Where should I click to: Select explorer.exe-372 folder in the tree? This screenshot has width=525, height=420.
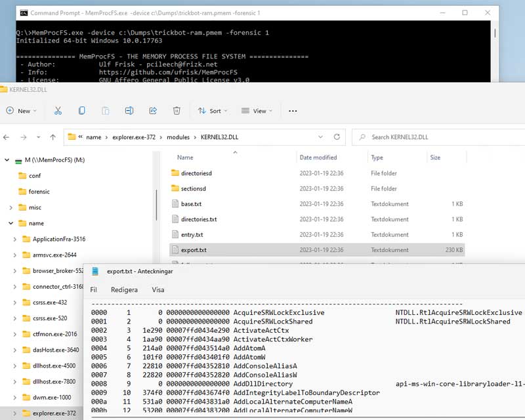(54, 413)
